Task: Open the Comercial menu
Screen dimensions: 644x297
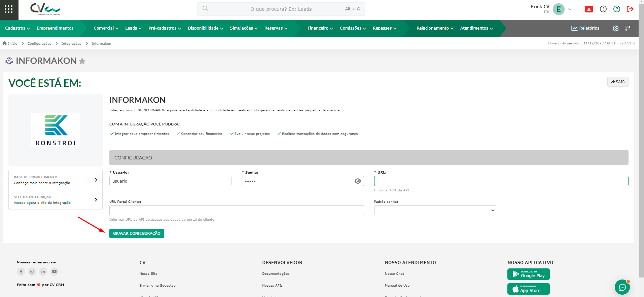Action: [106, 28]
